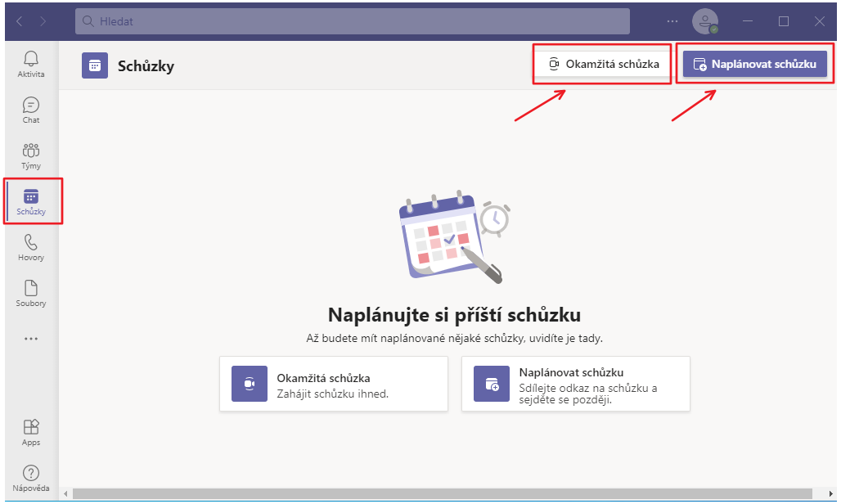Open settings and more ellipsis in title bar

pos(672,21)
